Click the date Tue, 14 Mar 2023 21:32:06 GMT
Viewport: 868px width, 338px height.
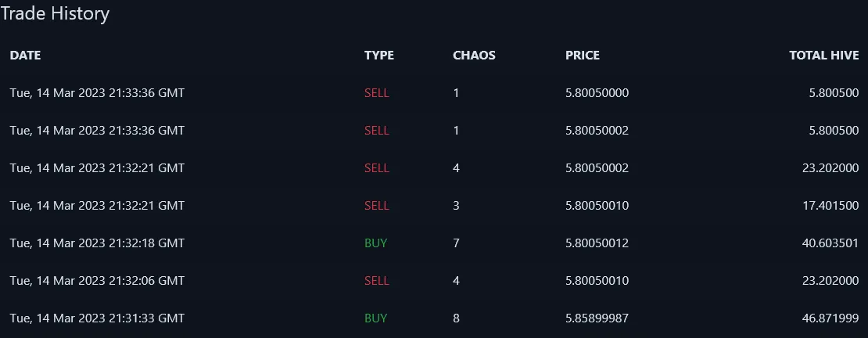coord(98,281)
